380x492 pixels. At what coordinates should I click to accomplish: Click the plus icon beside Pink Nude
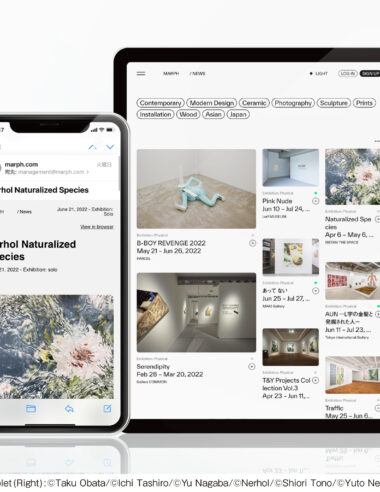315,201
